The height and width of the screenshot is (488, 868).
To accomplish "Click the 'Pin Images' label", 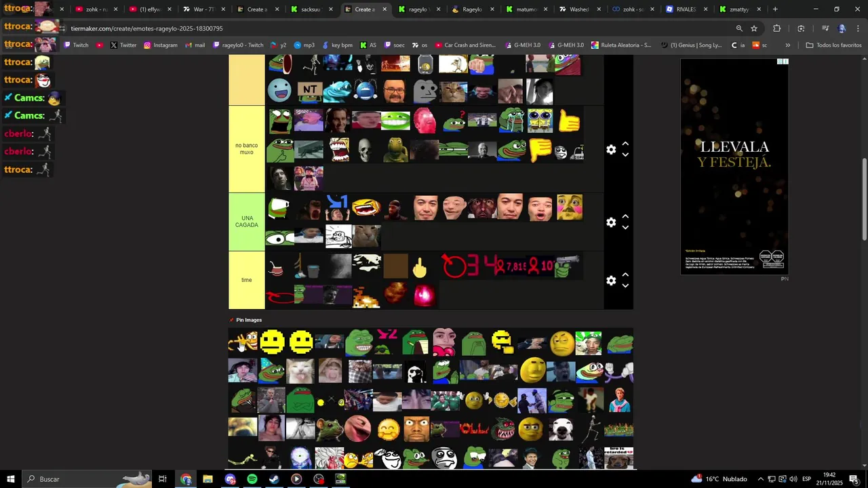I will coord(248,320).
